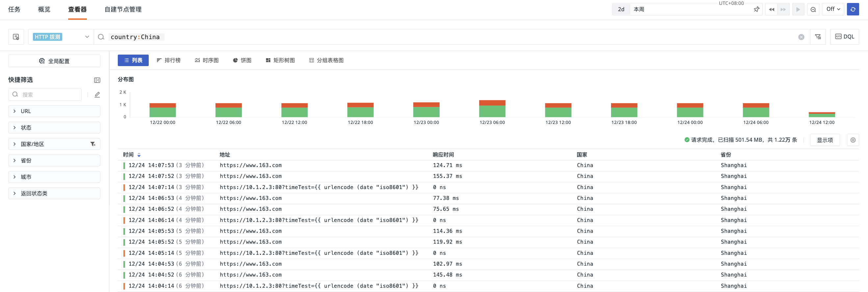This screenshot has width=868, height=292.
Task: Open table settings gear icon
Action: click(x=853, y=140)
